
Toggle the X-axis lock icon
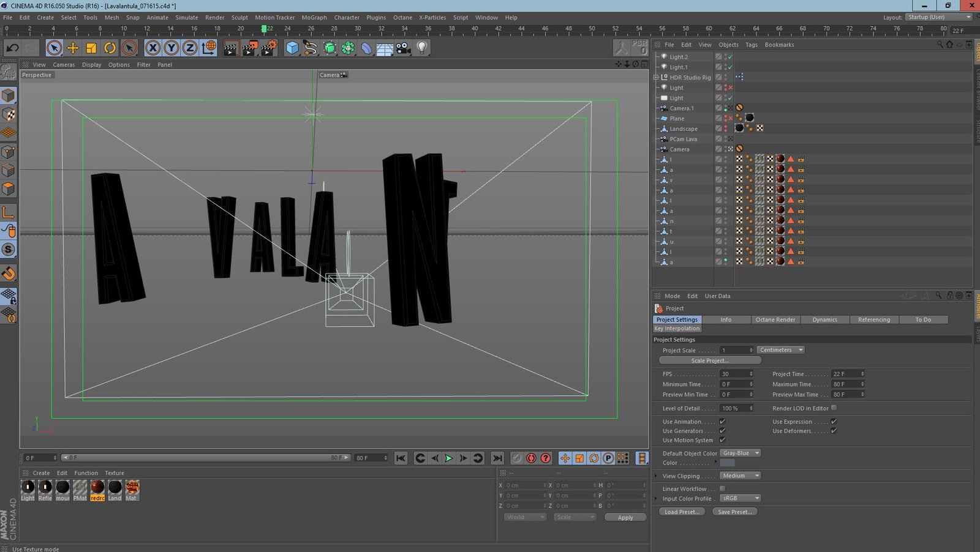pos(153,48)
